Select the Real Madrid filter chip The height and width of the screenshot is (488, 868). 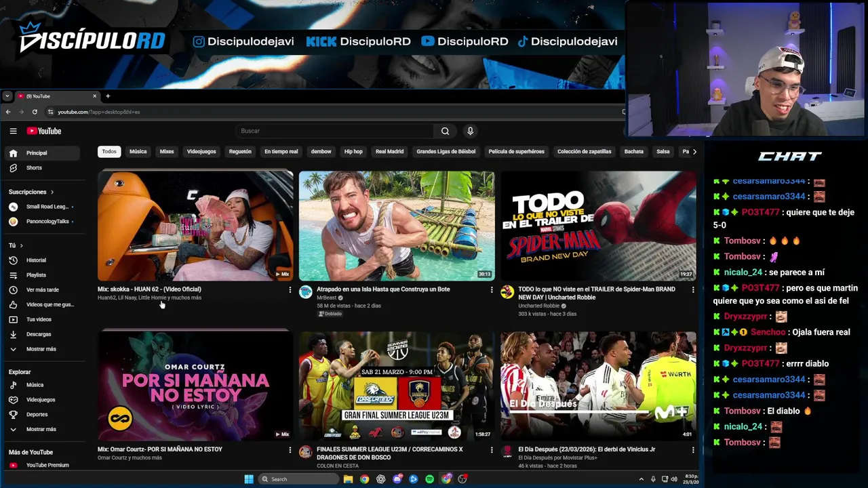[389, 152]
